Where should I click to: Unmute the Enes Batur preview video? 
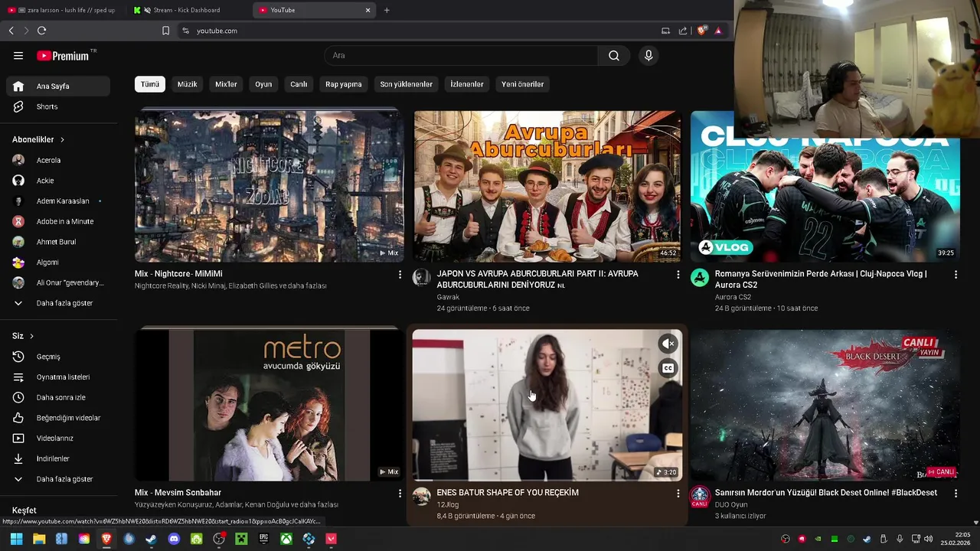pos(668,344)
